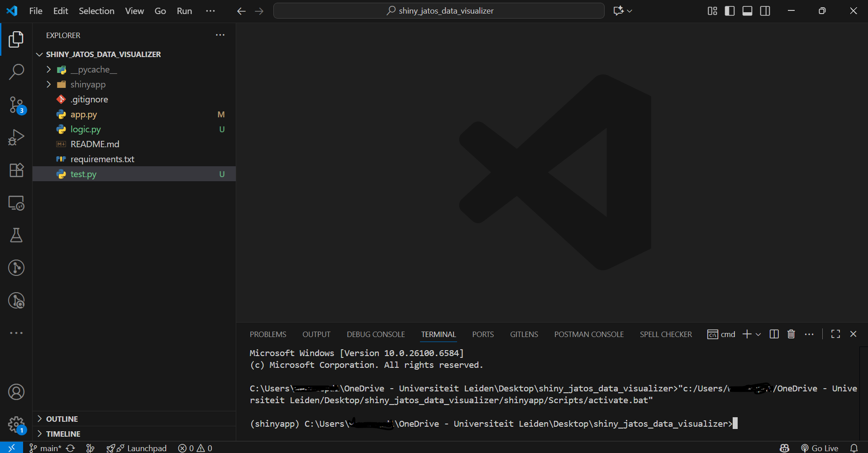The height and width of the screenshot is (453, 868).
Task: Collapse the SHINY_JATOS_DATA_VISUALIZER folder
Action: (39, 54)
